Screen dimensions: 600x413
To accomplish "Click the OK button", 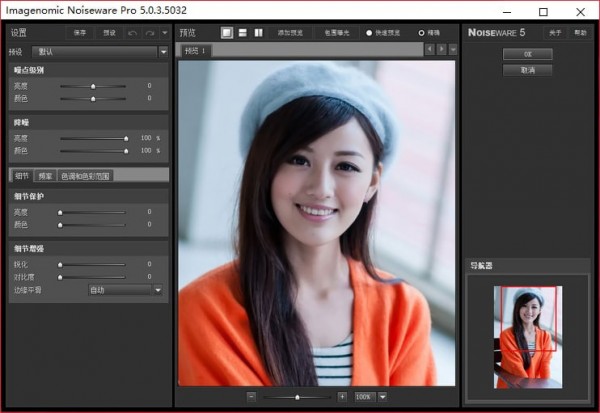I will (528, 54).
